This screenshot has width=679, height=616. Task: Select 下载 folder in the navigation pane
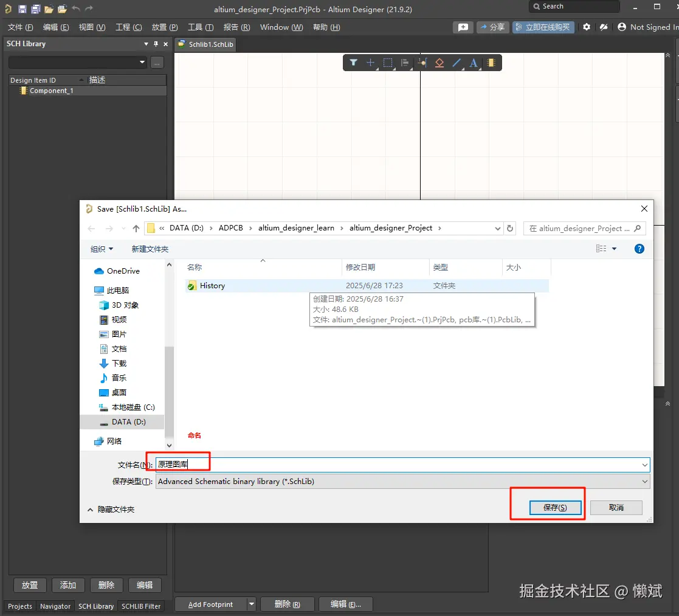(x=112, y=364)
